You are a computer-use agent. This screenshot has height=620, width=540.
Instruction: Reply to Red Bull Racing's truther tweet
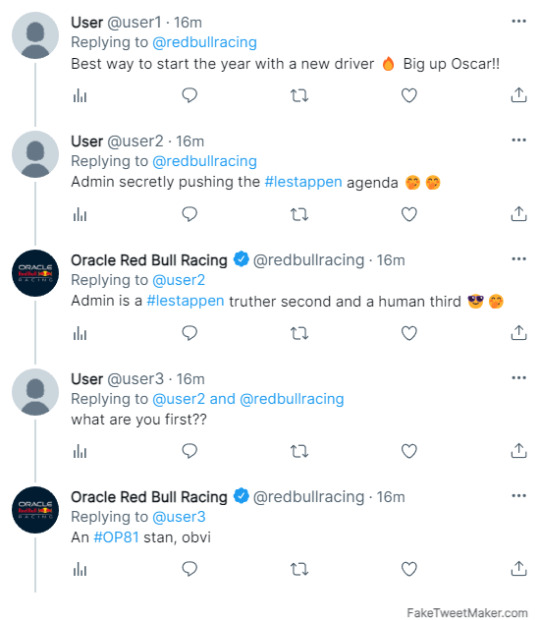pyautogui.click(x=189, y=333)
